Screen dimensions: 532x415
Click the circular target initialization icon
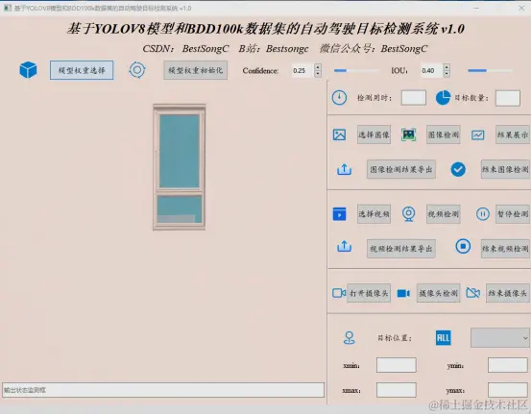[x=137, y=70]
